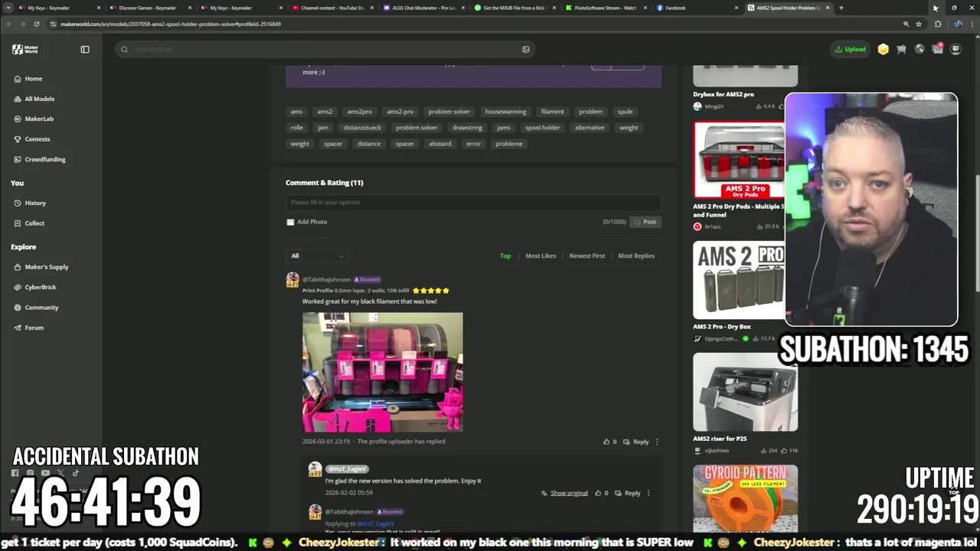Open CyberBrick in Explore
Screen dimensions: 980x551
click(34, 287)
